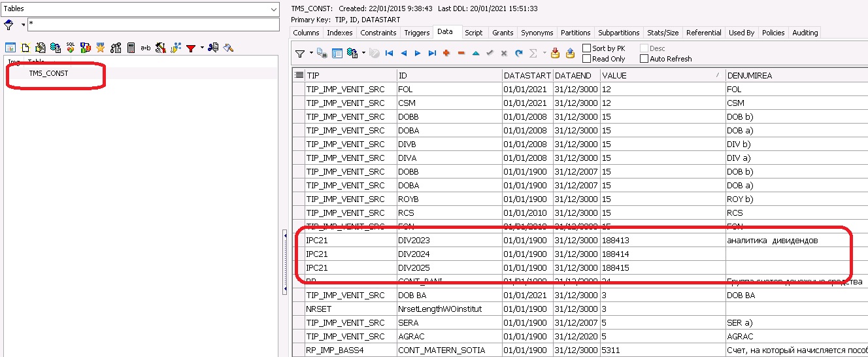Image resolution: width=868 pixels, height=357 pixels.
Task: Click the red down-arrow save data icon
Action: tap(555, 54)
